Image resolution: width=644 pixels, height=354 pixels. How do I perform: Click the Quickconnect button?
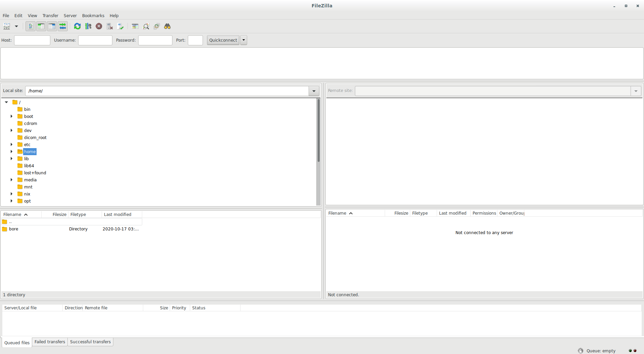point(223,40)
